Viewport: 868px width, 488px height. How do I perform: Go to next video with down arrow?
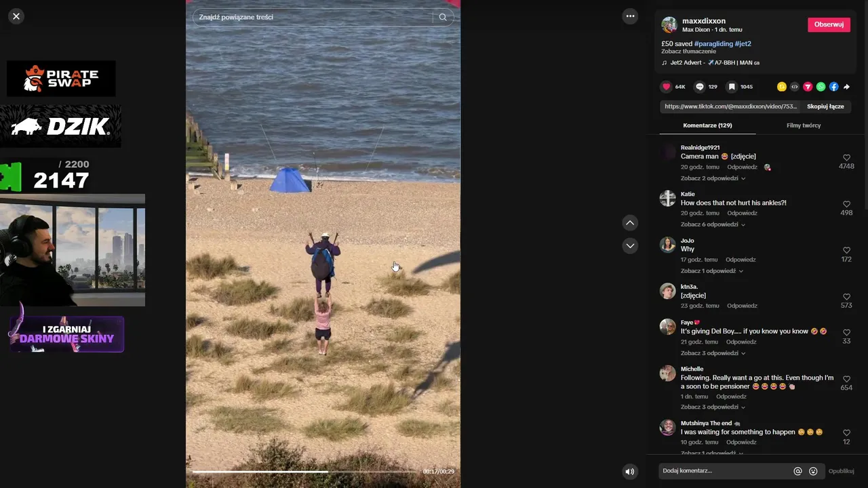pos(630,245)
